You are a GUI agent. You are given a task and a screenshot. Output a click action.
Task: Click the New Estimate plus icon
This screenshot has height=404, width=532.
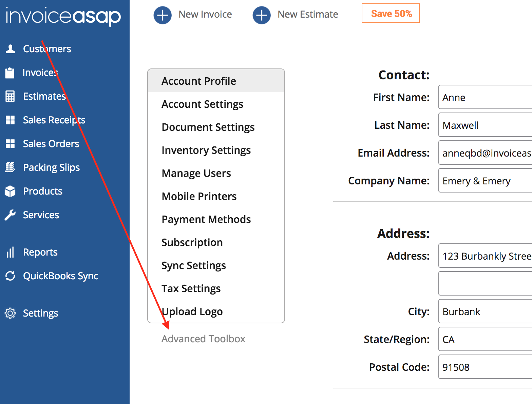click(262, 15)
